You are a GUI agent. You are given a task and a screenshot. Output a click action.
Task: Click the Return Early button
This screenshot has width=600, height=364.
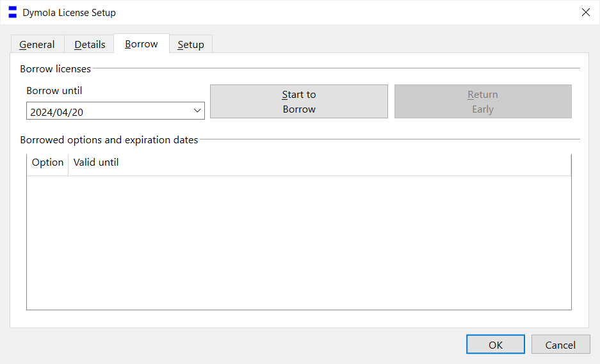click(x=483, y=101)
